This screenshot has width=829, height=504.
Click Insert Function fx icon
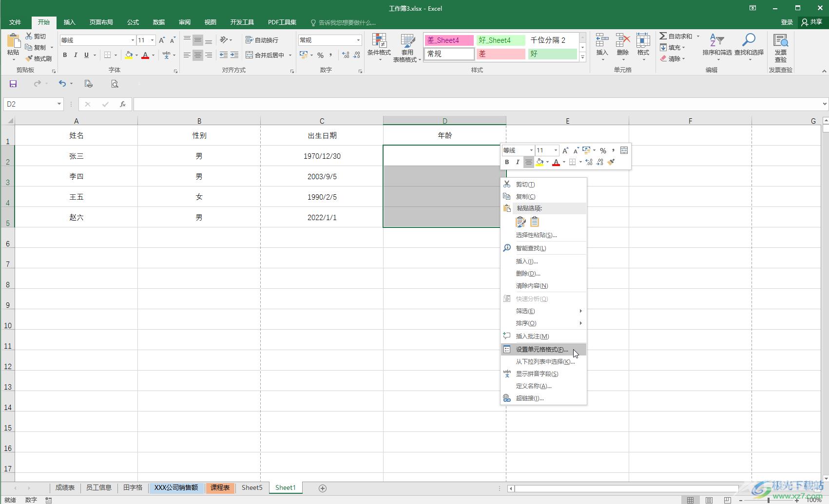coord(123,104)
